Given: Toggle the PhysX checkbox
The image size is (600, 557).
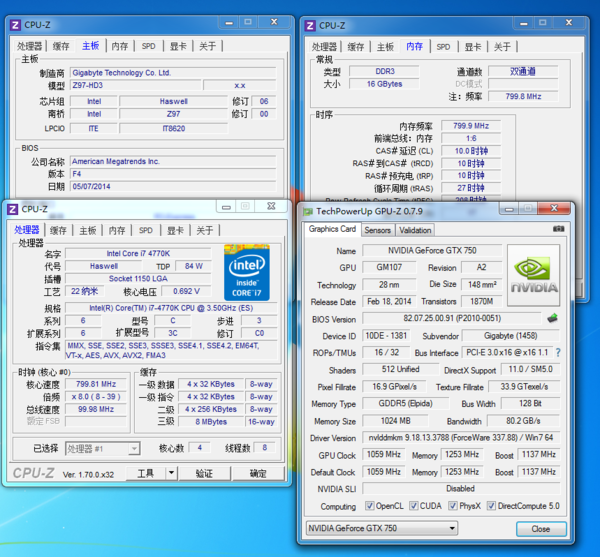Looking at the screenshot, I should tap(453, 506).
